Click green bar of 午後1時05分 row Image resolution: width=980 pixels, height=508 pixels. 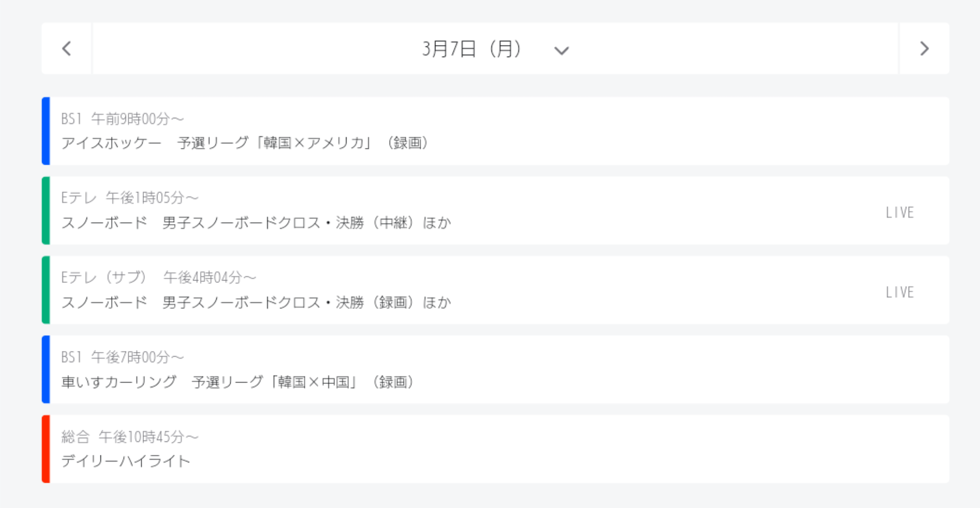46,211
